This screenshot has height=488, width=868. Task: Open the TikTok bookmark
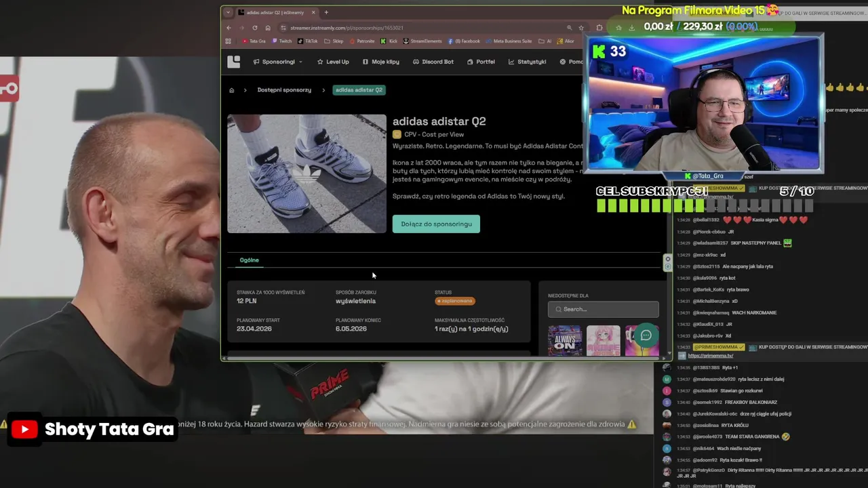(308, 41)
